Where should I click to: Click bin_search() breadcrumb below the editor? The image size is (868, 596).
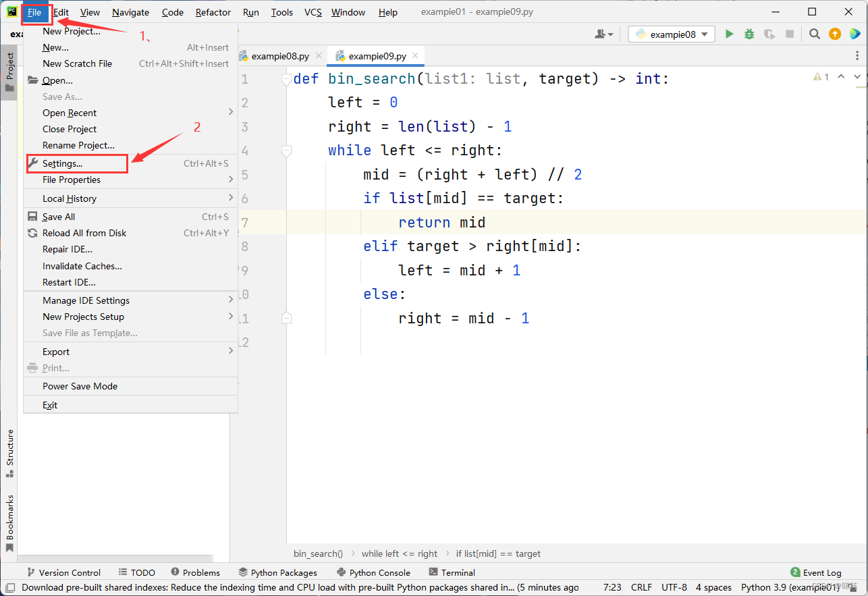(318, 553)
